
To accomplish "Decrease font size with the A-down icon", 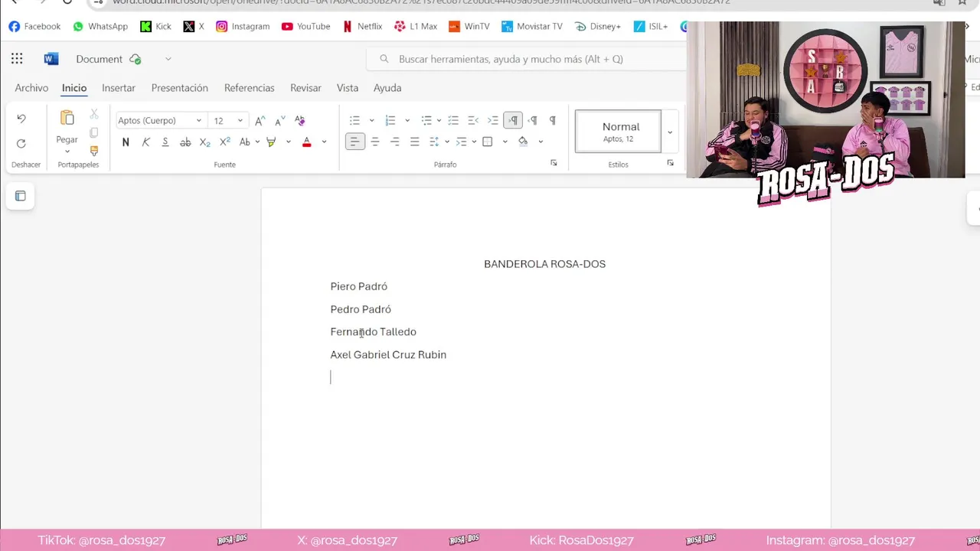I will pyautogui.click(x=279, y=120).
